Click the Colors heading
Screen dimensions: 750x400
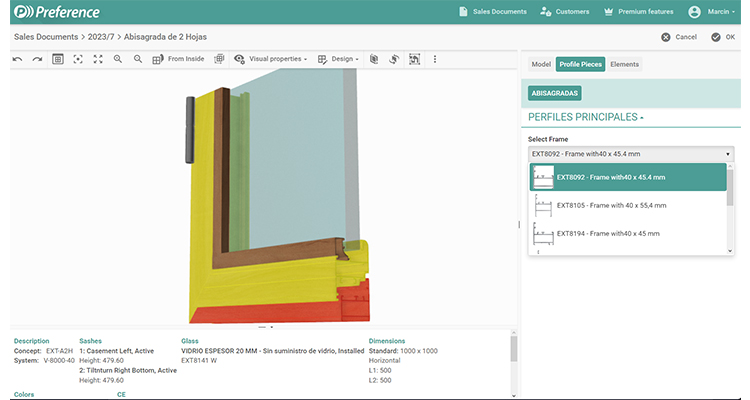[24, 395]
